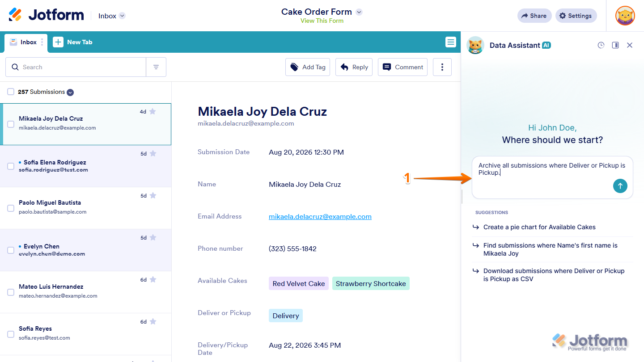Star Mikaela Joy Dela Cruz submission
The width and height of the screenshot is (644, 362).
153,111
